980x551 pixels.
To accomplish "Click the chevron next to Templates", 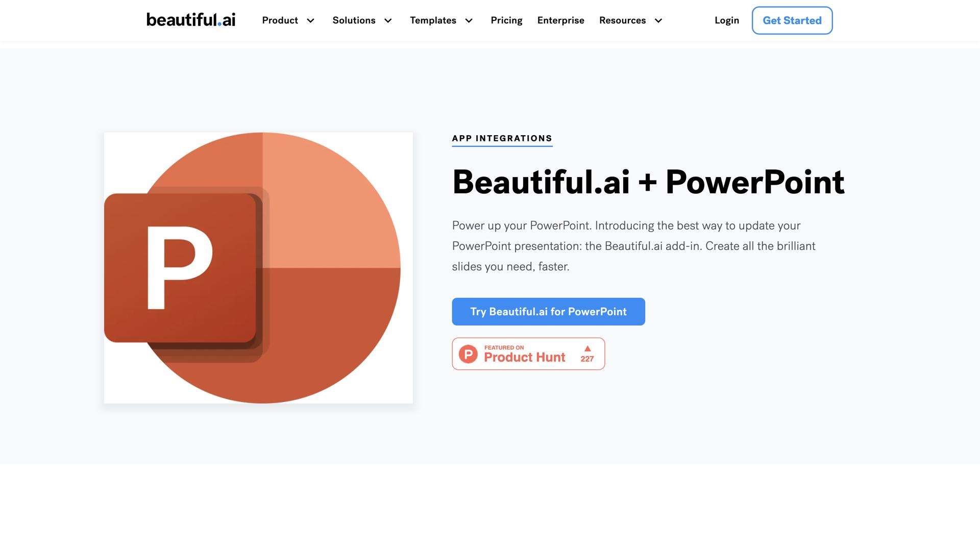I will 469,21.
